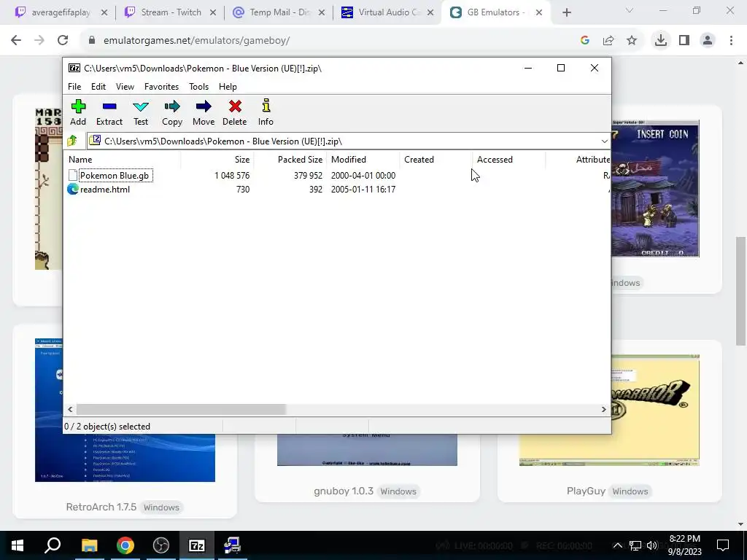
Task: Go back in Chrome
Action: [16, 41]
